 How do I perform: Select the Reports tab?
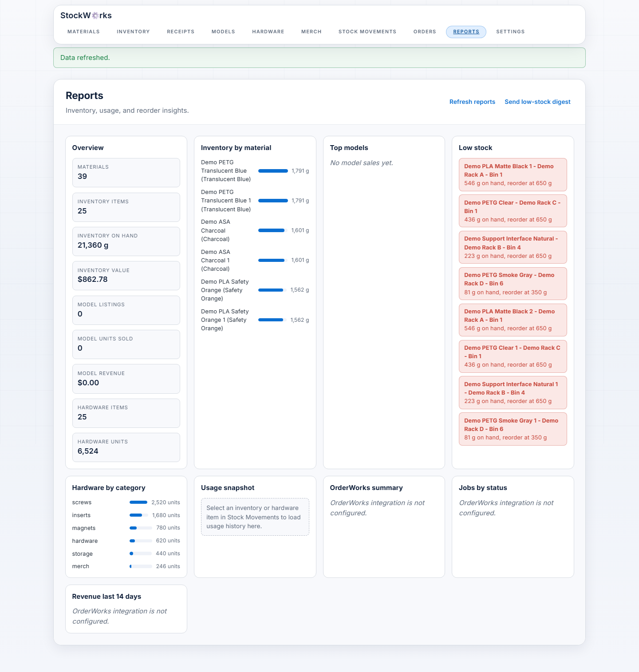tap(466, 32)
